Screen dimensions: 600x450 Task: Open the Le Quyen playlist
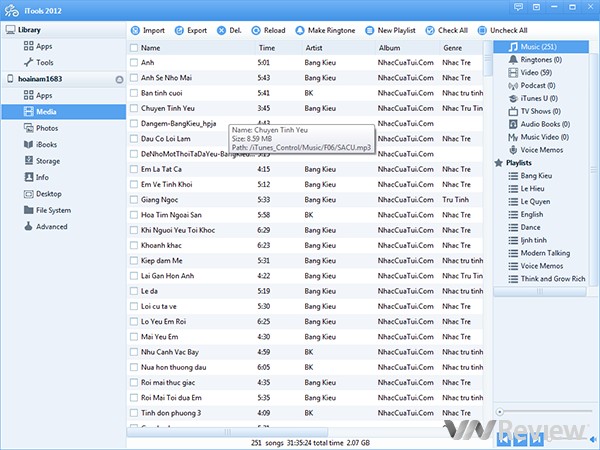pos(529,202)
